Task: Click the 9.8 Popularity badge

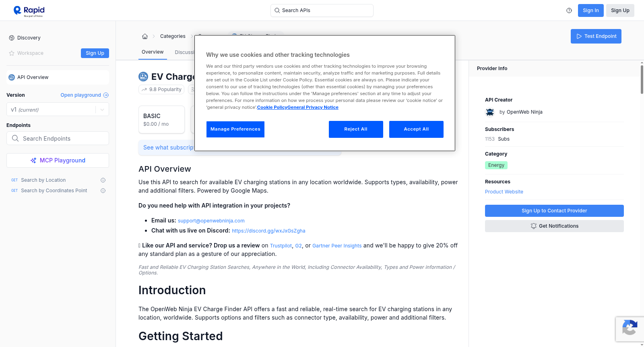Action: [161, 89]
